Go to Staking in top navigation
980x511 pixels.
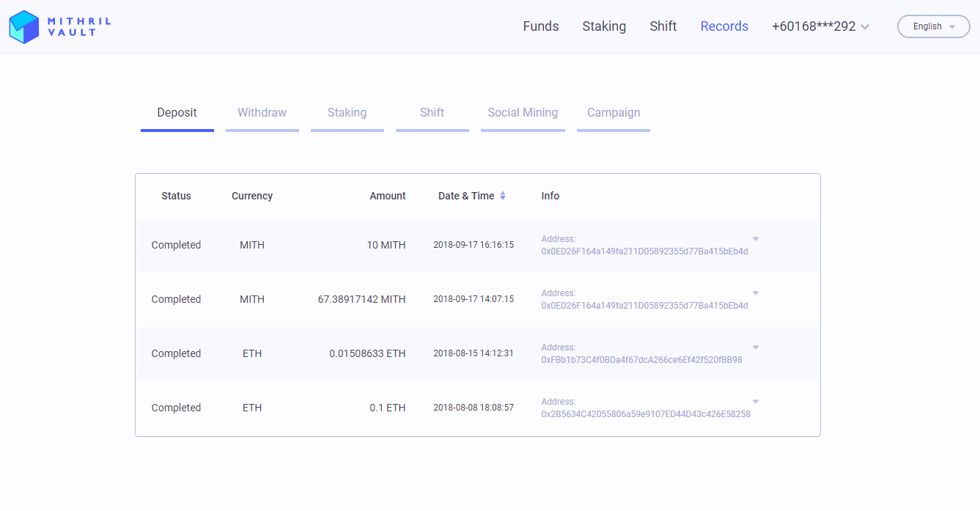(604, 26)
